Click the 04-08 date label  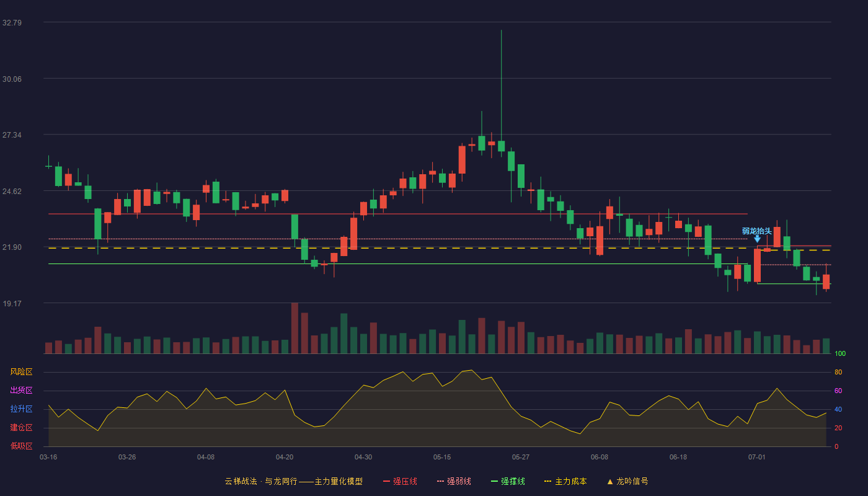coord(206,457)
